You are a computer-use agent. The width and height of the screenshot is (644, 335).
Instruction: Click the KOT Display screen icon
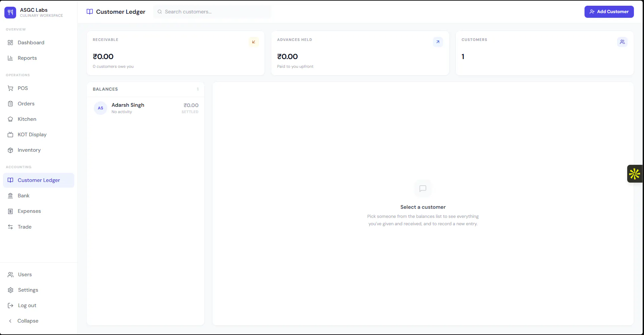pyautogui.click(x=10, y=135)
